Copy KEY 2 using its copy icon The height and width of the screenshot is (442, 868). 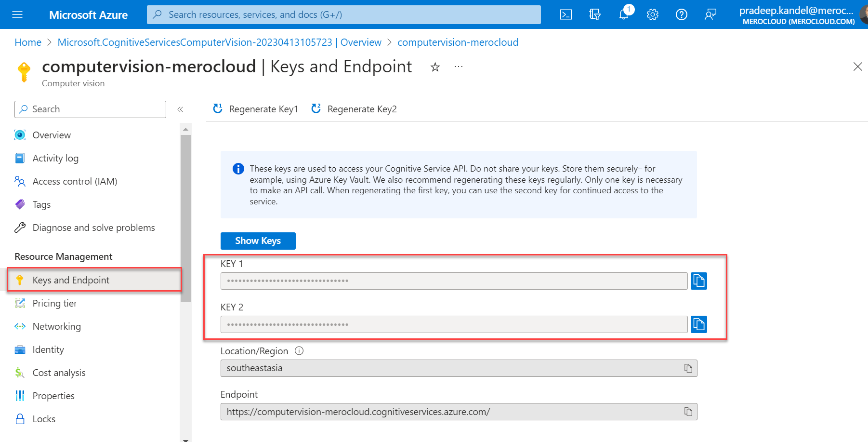699,324
